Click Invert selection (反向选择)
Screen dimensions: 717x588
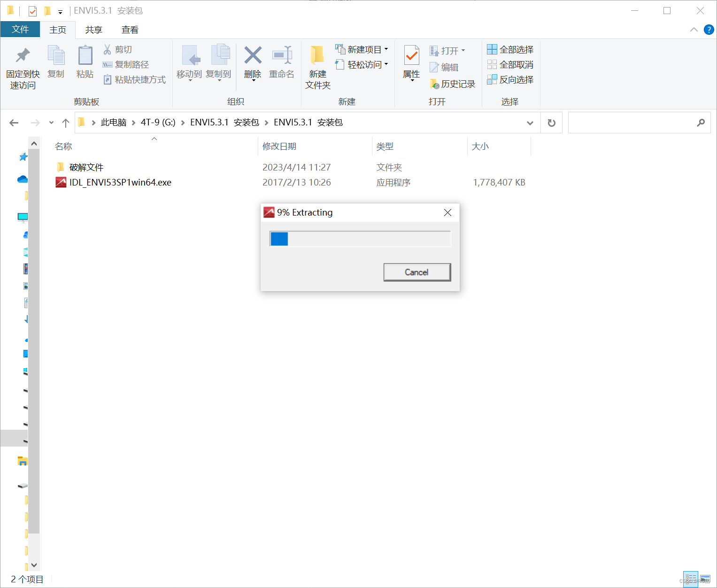510,79
